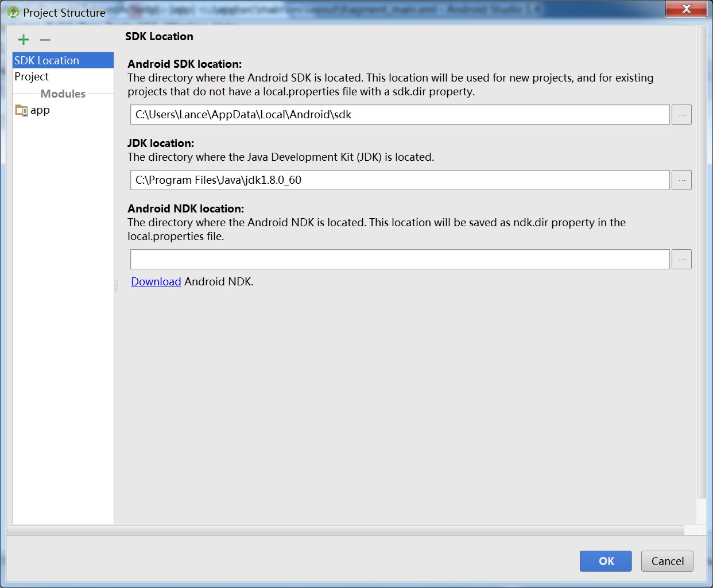Click the vertical scrollbar on the right
This screenshot has height=588, width=713.
701,262
